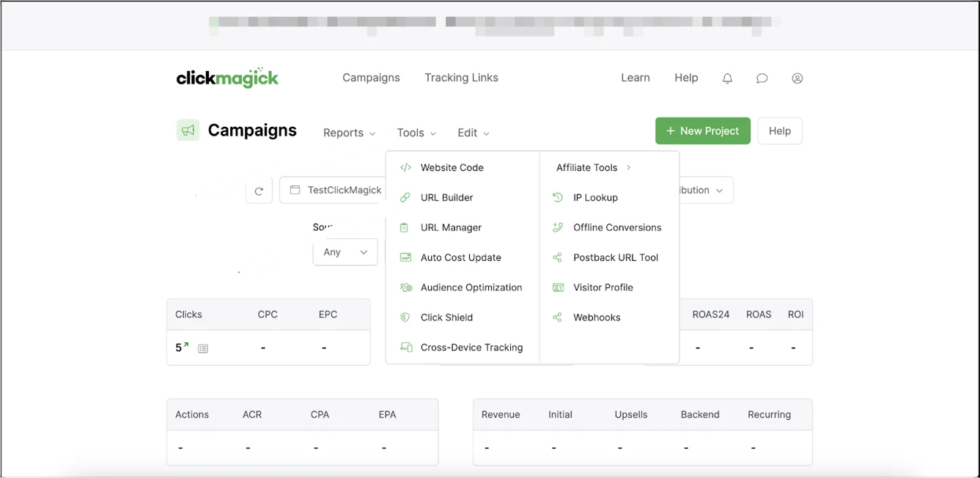The image size is (980, 478).
Task: Refresh campaign stats with the reload icon
Action: coord(259,189)
